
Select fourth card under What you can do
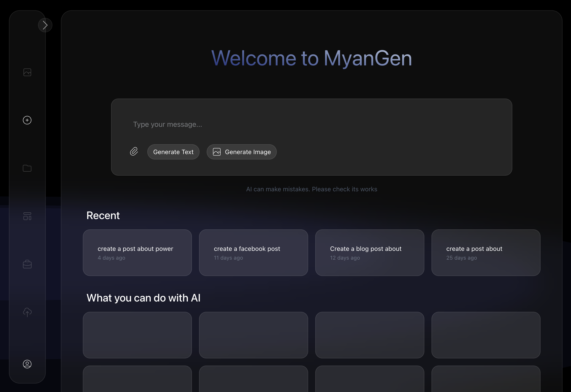click(x=486, y=335)
